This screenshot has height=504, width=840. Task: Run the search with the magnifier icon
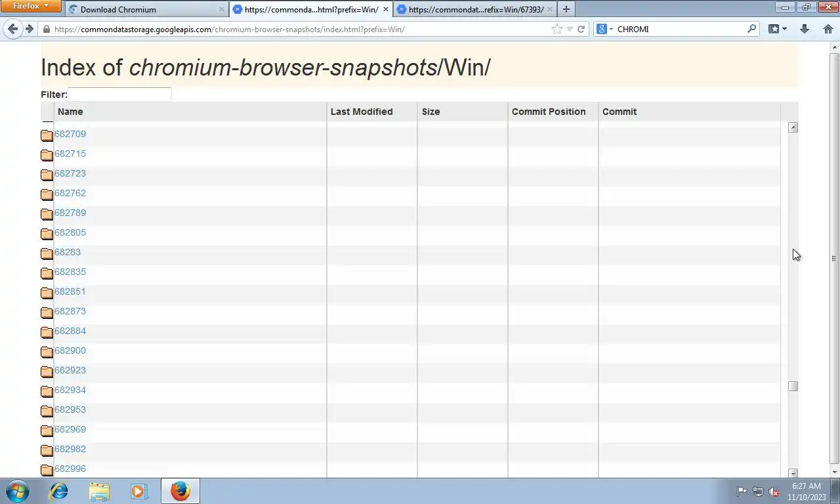pyautogui.click(x=752, y=29)
